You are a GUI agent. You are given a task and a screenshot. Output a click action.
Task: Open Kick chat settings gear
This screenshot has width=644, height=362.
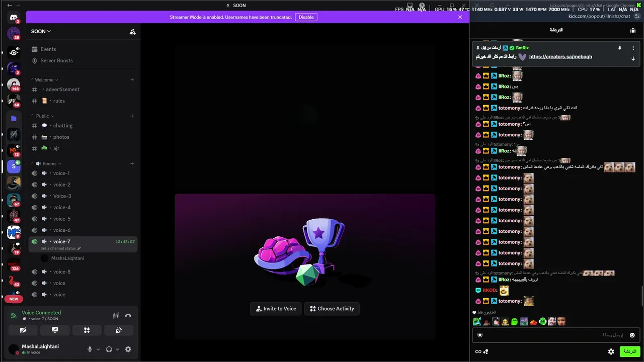tap(611, 351)
